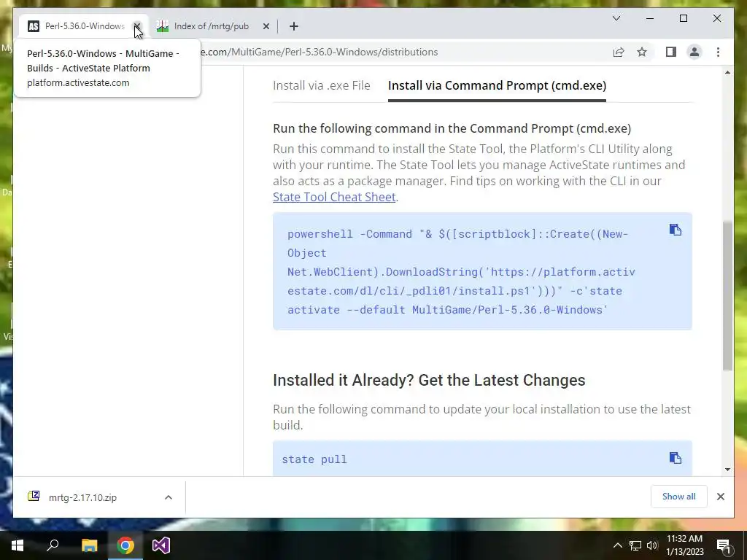Viewport: 747px width, 560px height.
Task: Close the Index of /mrtg/pub tab
Action: tap(266, 26)
